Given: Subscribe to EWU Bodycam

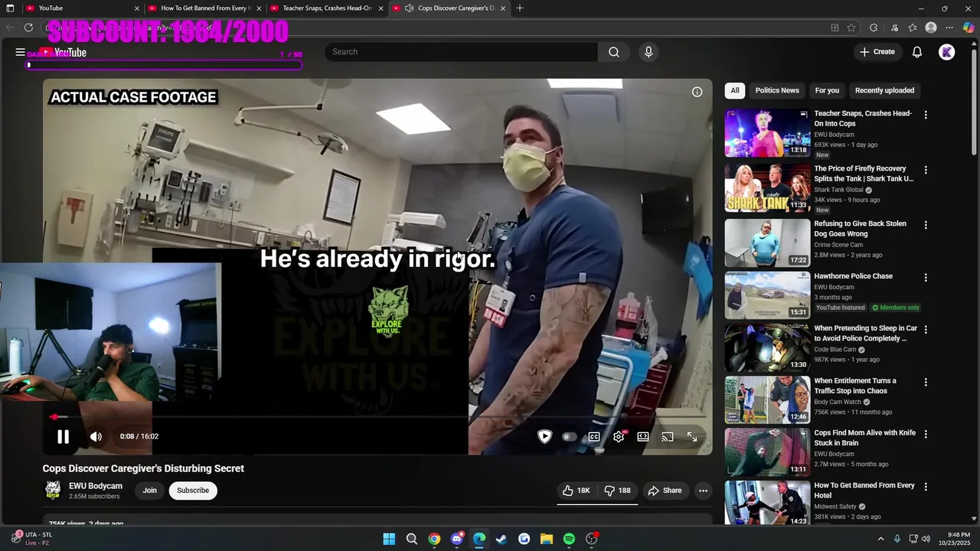Looking at the screenshot, I should (193, 491).
